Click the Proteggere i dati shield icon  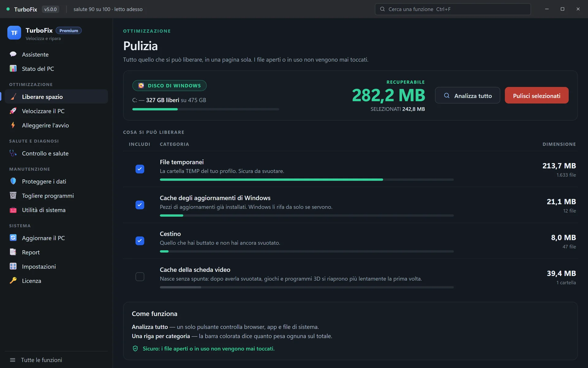13,181
